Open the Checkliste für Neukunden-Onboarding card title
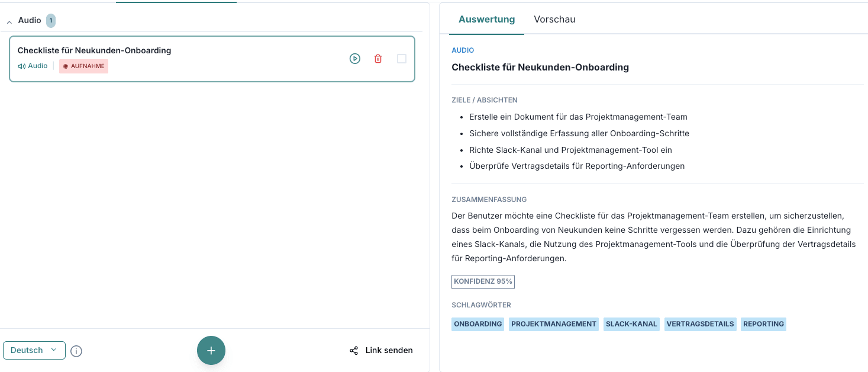This screenshot has width=868, height=372. click(94, 50)
